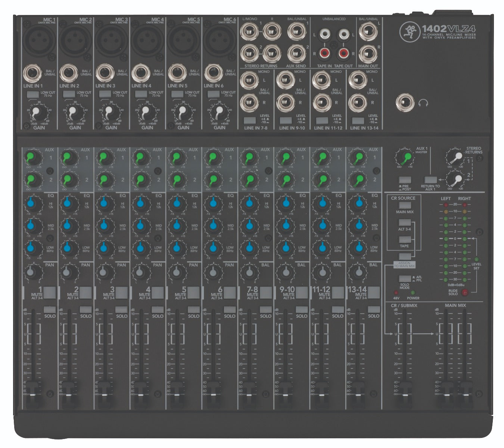Toggle the channel 4 SOLO switch
This screenshot has width=504, height=448.
click(x=157, y=309)
